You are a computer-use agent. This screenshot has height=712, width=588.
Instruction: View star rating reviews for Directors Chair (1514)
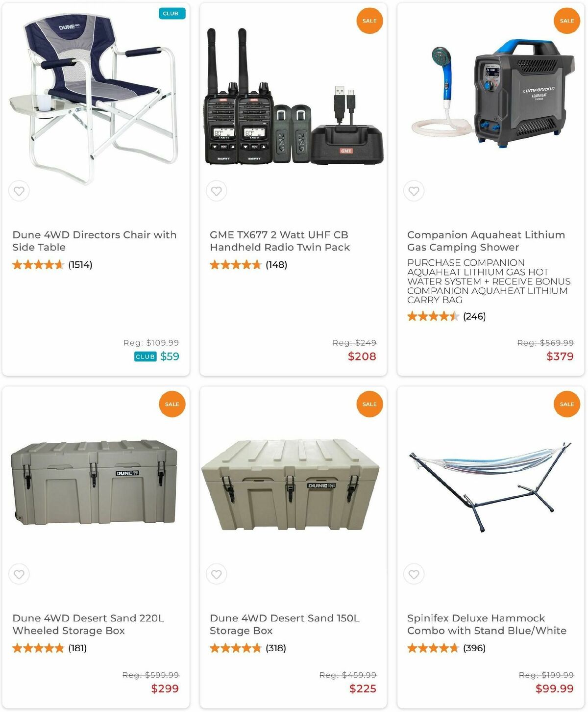tap(52, 265)
